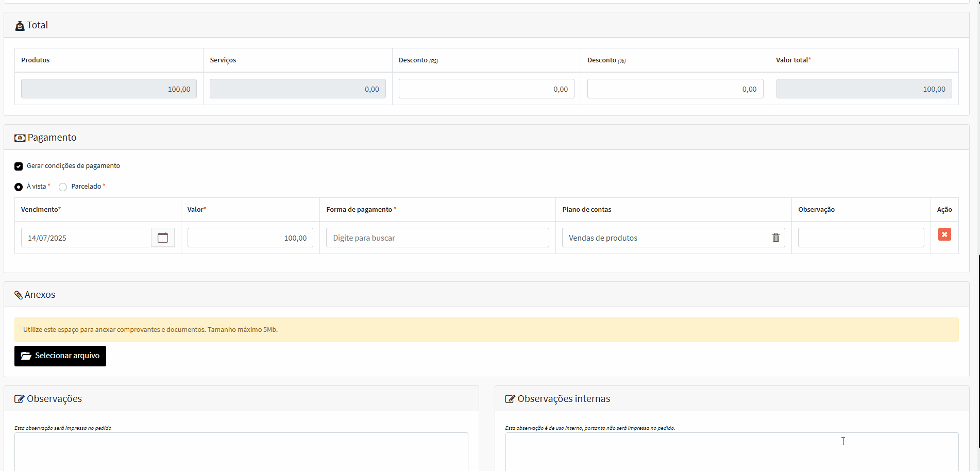Image resolution: width=980 pixels, height=471 pixels.
Task: Open the Vencimento calendar date picker
Action: point(163,238)
